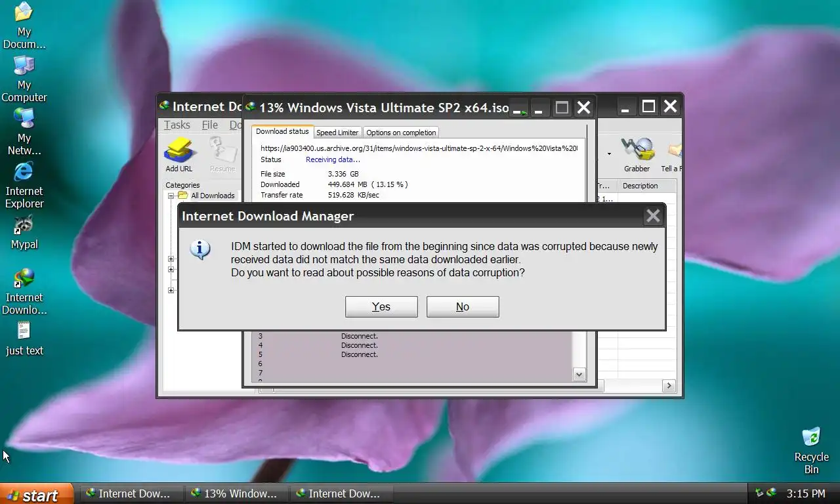
Task: Close the 13% Windows Vista download window
Action: (x=583, y=108)
